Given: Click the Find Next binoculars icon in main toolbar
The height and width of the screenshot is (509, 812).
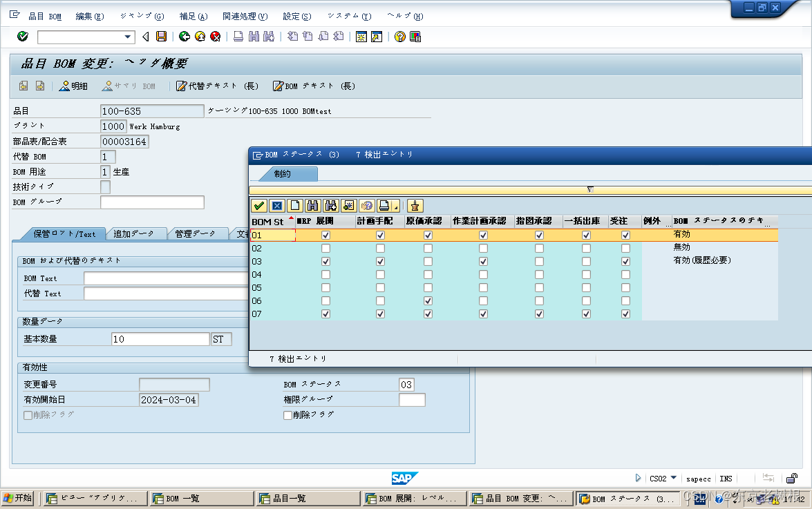Looking at the screenshot, I should point(269,36).
